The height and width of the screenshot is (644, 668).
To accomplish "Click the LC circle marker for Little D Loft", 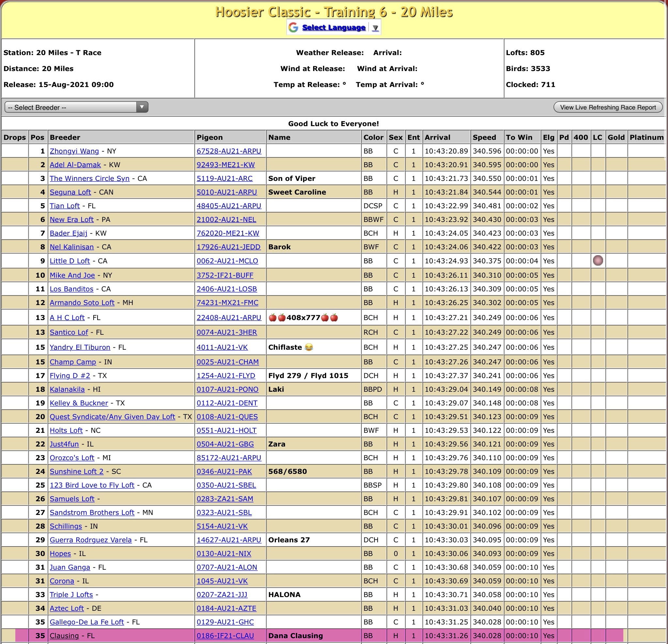I will (x=598, y=260).
